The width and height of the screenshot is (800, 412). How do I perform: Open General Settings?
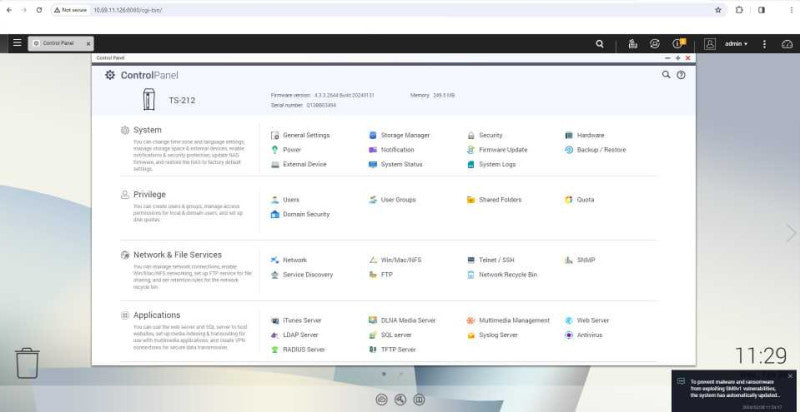(301, 135)
